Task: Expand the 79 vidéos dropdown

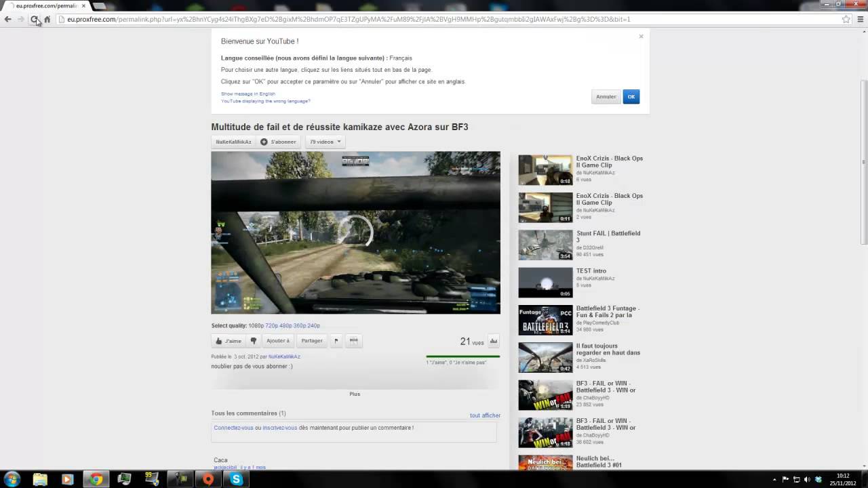Action: point(325,142)
